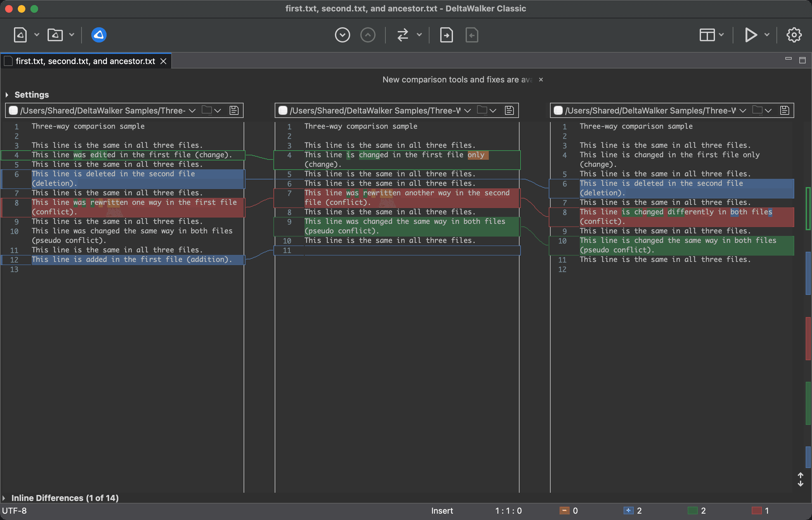Click the red conflict marker in overview ruler

[x=808, y=339]
